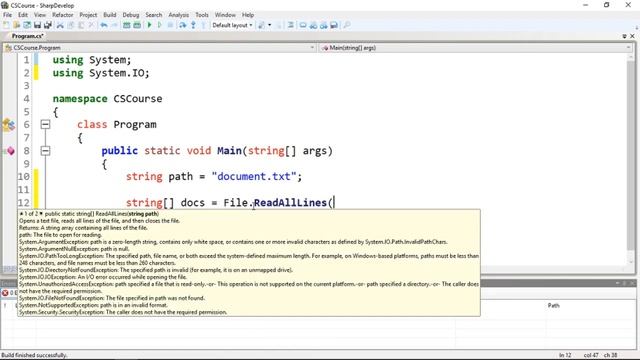
Task: Open the Tools menu
Action: pyautogui.click(x=202, y=15)
